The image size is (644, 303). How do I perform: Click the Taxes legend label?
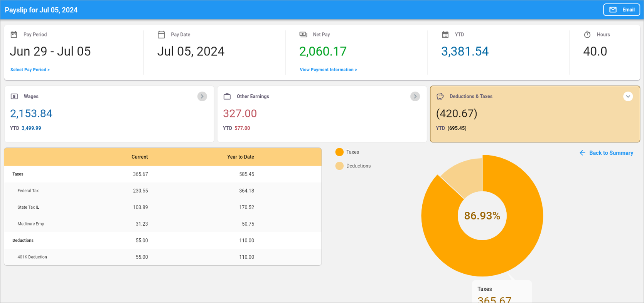click(352, 152)
